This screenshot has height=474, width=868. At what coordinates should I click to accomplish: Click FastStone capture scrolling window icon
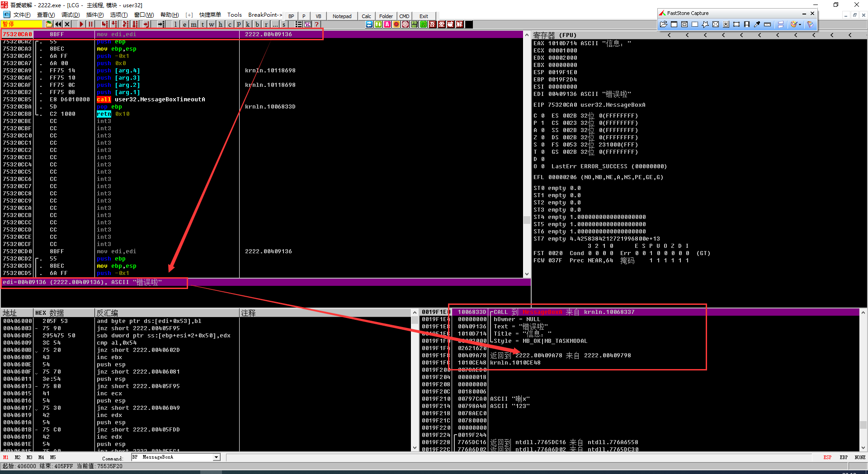tap(726, 24)
